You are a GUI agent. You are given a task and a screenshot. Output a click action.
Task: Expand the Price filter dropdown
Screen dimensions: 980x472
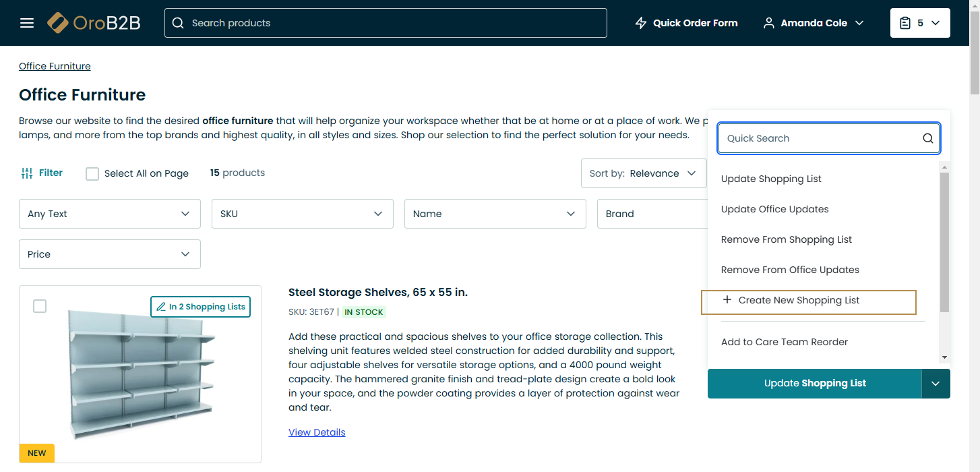click(x=110, y=254)
